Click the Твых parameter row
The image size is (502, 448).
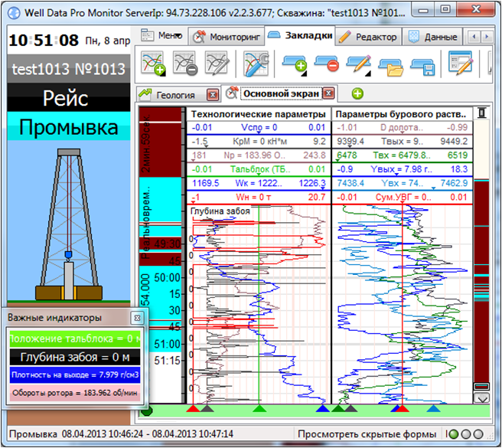click(402, 142)
